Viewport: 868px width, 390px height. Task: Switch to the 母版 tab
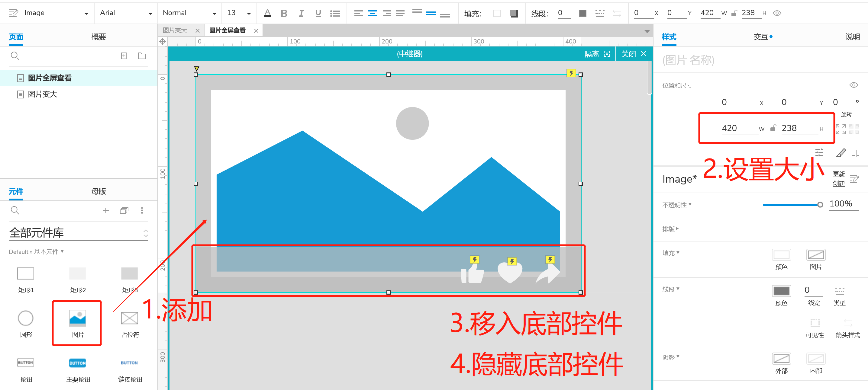(98, 191)
